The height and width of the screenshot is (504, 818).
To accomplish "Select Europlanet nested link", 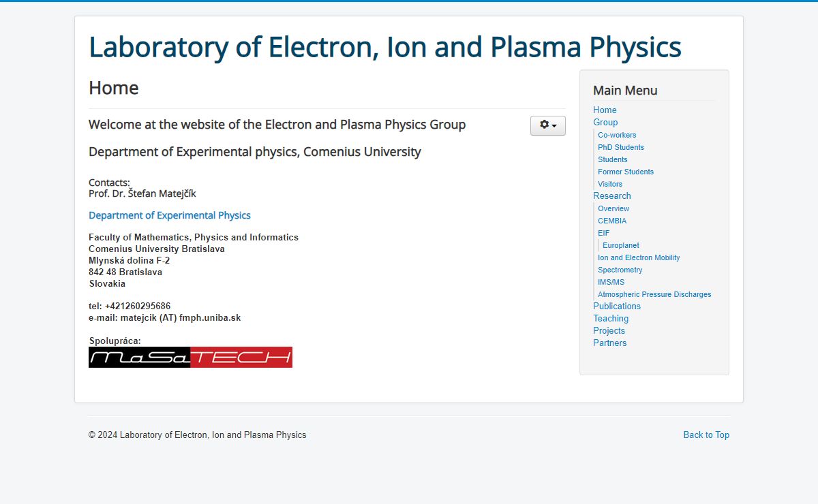I will pyautogui.click(x=621, y=245).
